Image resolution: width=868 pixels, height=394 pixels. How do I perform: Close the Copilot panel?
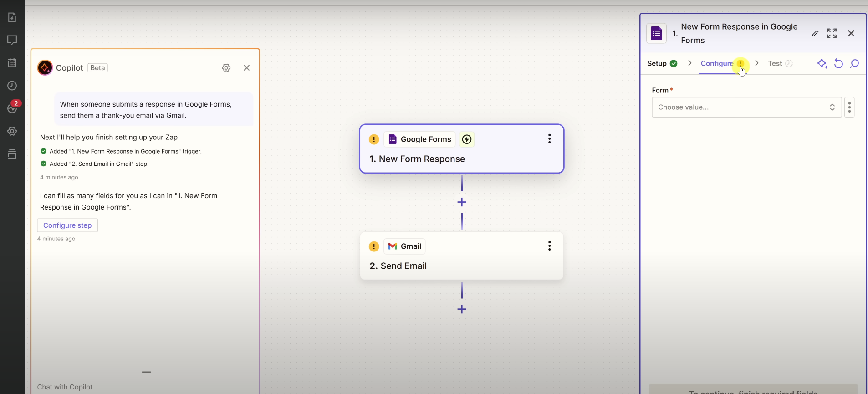[x=247, y=68]
